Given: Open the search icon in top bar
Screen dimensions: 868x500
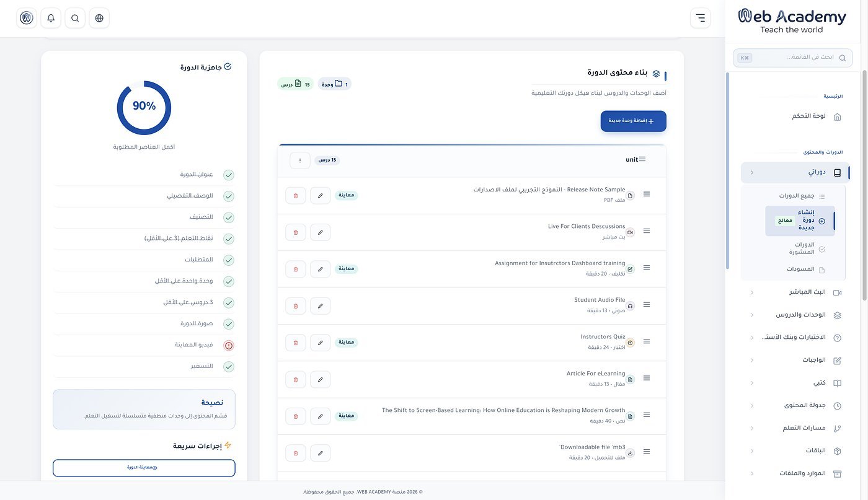Looking at the screenshot, I should click(x=75, y=18).
